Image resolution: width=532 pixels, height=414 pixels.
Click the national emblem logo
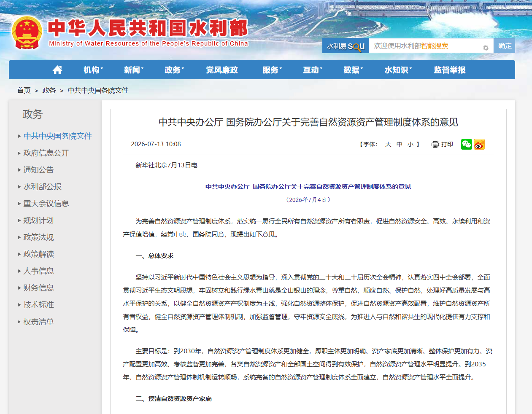pos(27,32)
